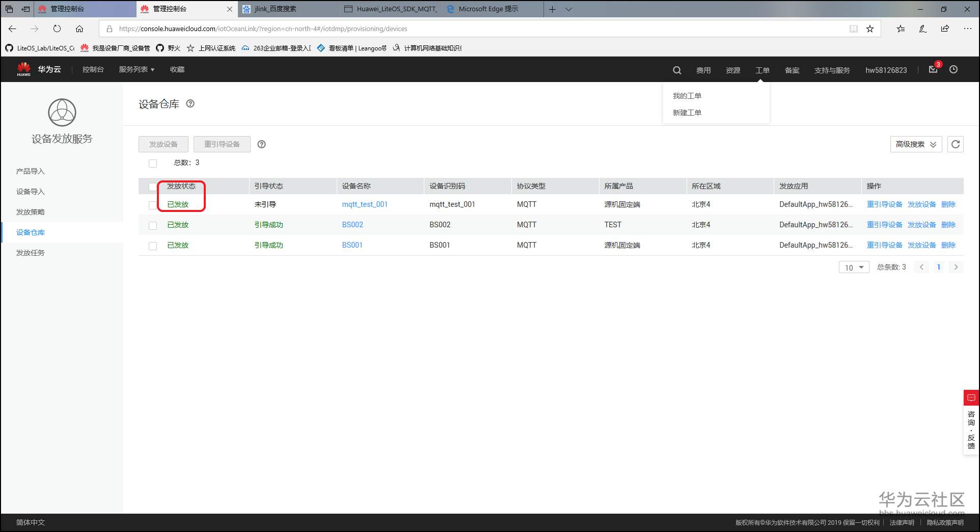
Task: Click the help icon next to 重引导设备 button
Action: coord(262,144)
